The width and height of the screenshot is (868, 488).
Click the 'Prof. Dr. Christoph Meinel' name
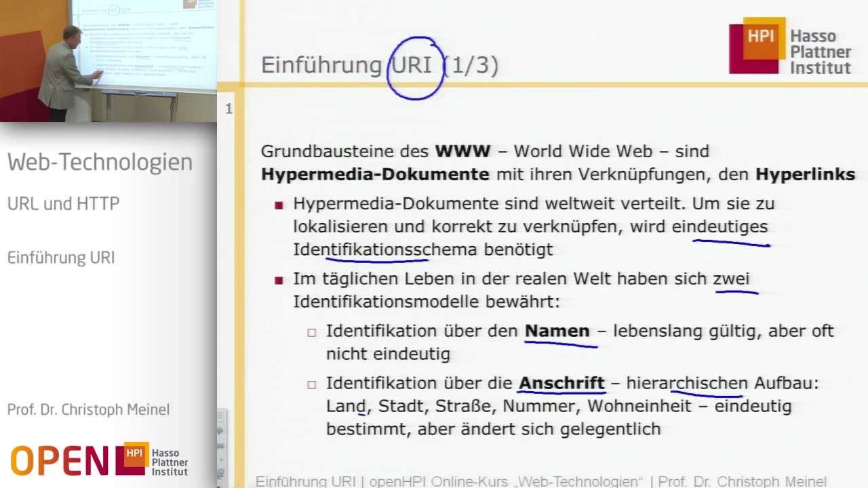pos(89,409)
